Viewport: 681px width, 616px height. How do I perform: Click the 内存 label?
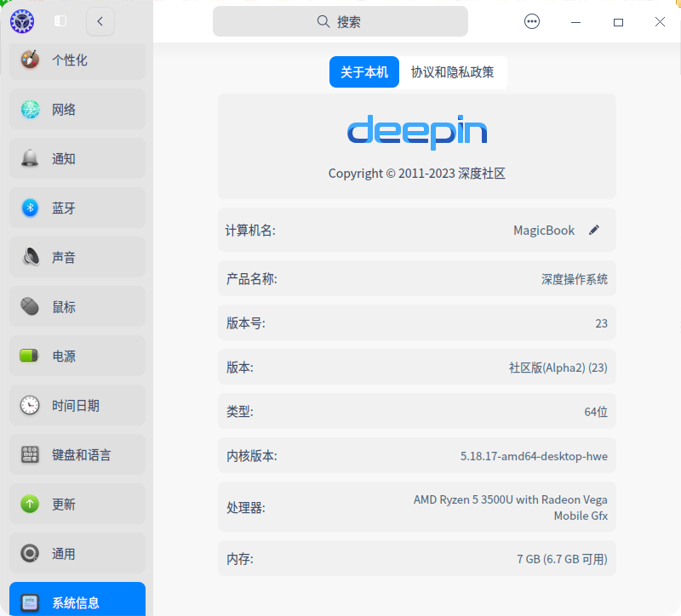coord(240,559)
